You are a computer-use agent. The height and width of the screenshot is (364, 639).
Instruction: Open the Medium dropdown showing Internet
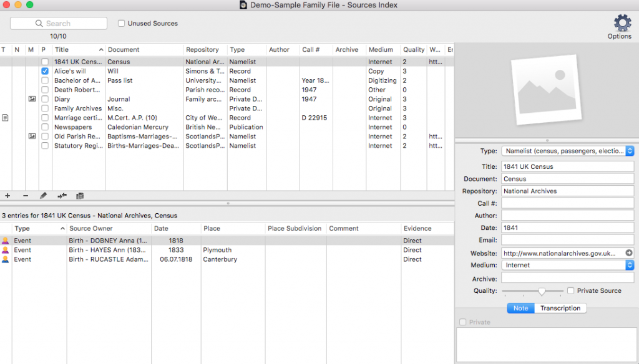point(630,265)
